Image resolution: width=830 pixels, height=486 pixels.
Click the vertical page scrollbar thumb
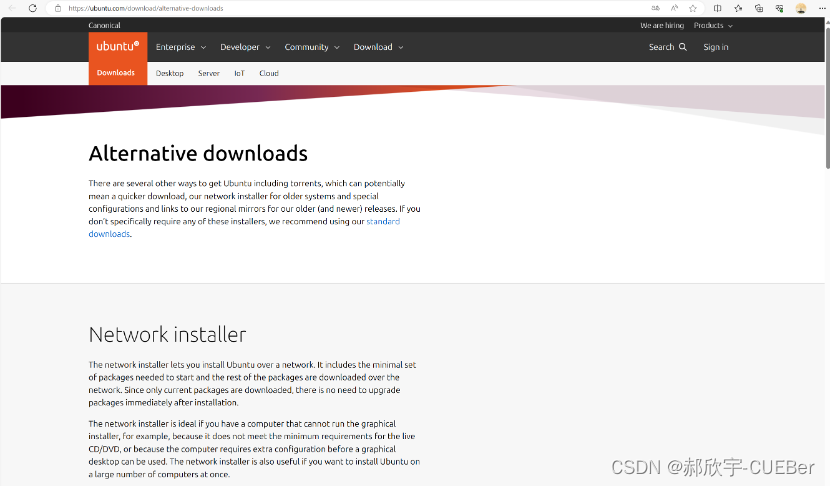click(x=827, y=98)
